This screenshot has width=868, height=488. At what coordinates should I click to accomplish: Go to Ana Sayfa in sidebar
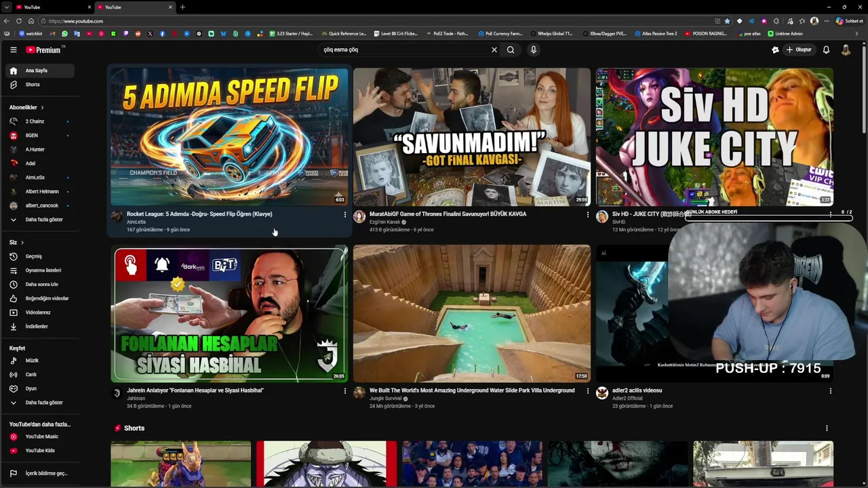[40, 70]
